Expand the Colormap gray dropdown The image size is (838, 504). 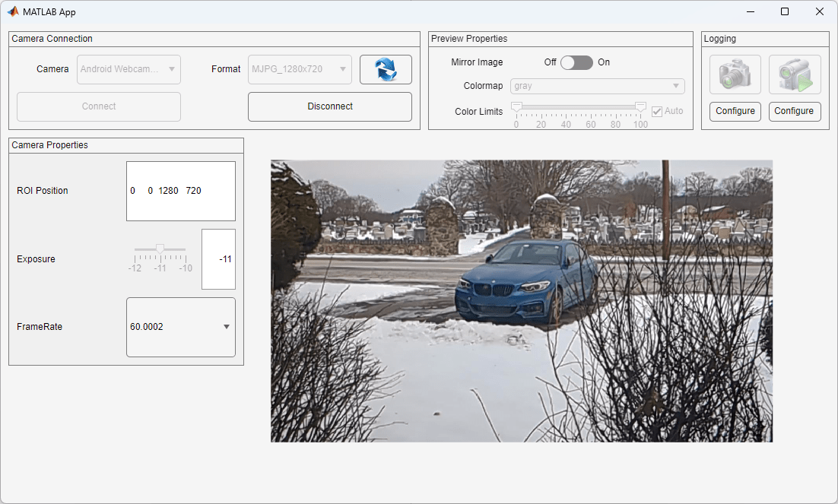pyautogui.click(x=597, y=86)
